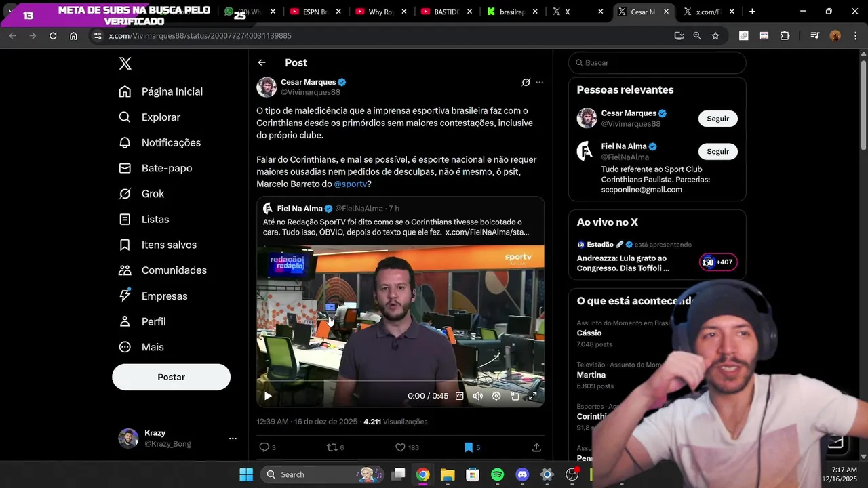Enter video fullscreen mode

(x=533, y=396)
